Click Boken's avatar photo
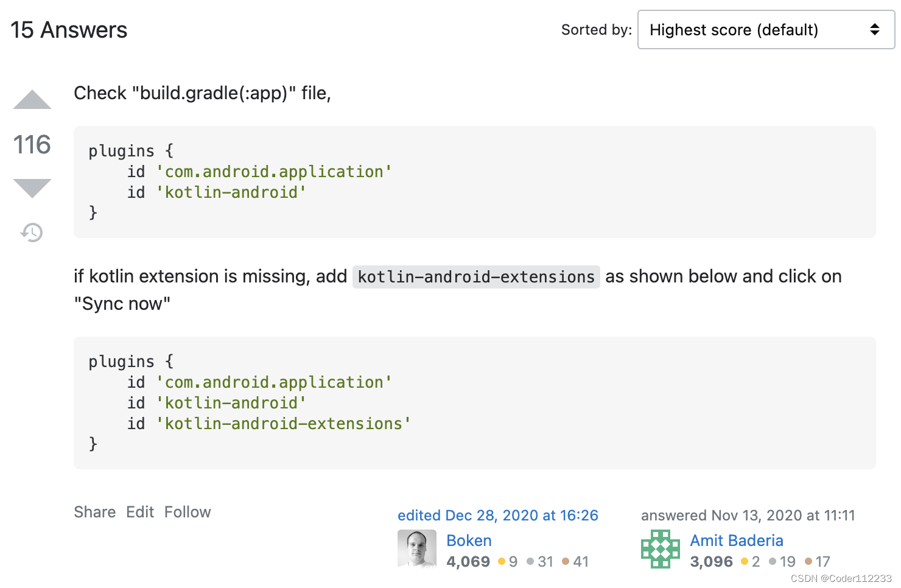 (417, 549)
